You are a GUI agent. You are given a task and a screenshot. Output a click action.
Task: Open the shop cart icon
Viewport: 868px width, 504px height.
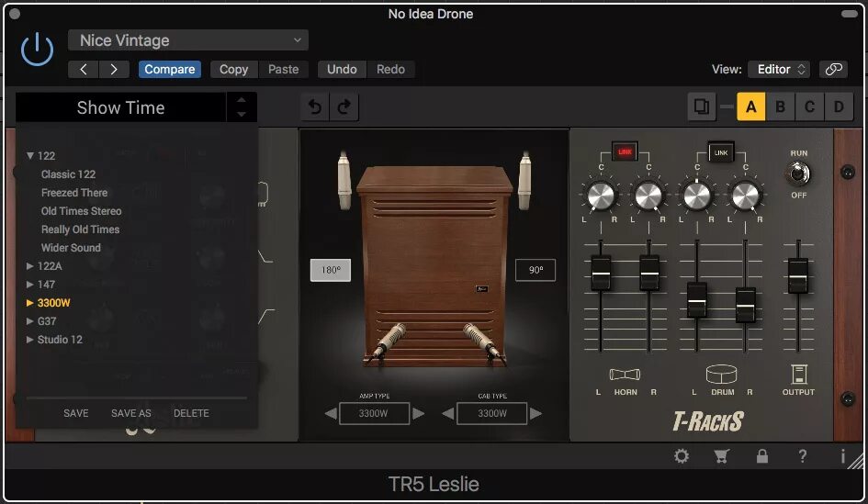click(x=721, y=456)
